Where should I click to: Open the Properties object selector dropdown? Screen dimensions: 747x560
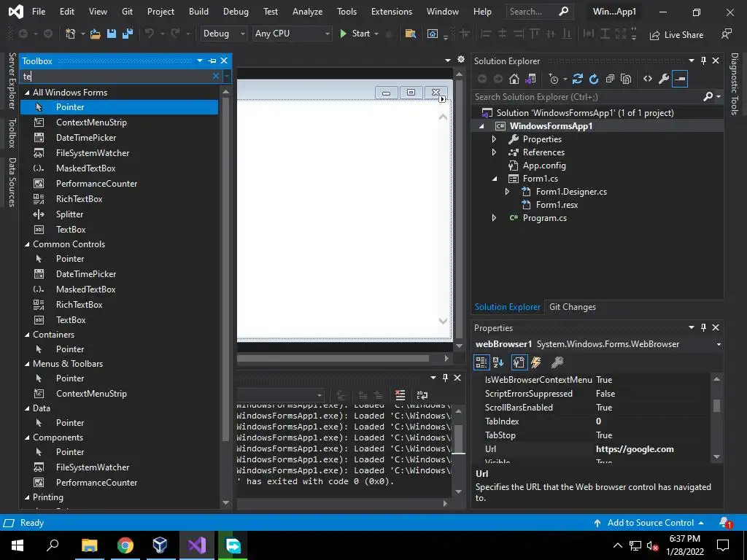coord(719,344)
